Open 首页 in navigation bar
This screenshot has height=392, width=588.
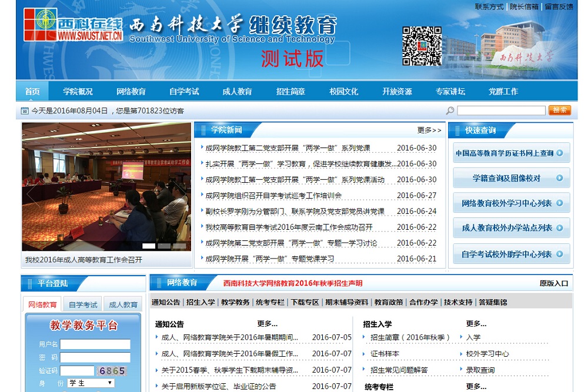[32, 91]
